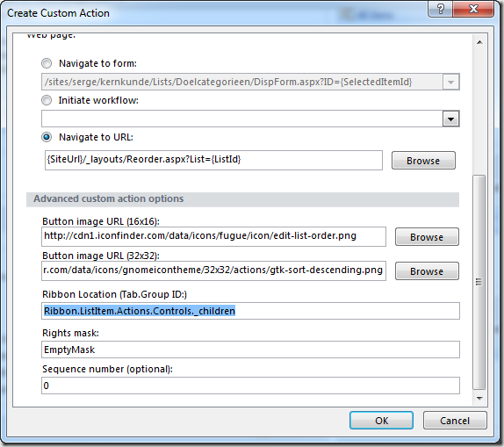Open the Navigate to form dropdown arrow
The width and height of the screenshot is (504, 447).
coord(451,83)
